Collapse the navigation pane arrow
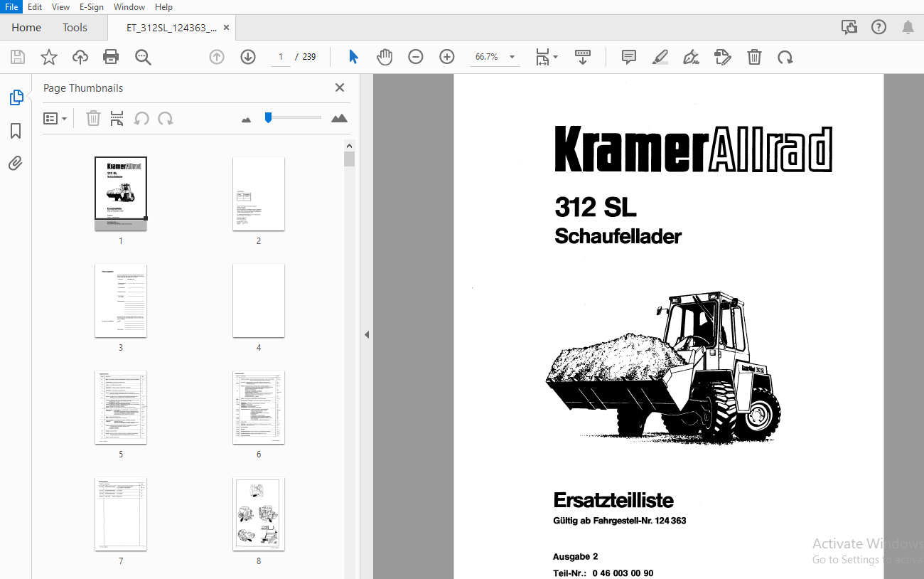The image size is (924, 579). (x=367, y=334)
